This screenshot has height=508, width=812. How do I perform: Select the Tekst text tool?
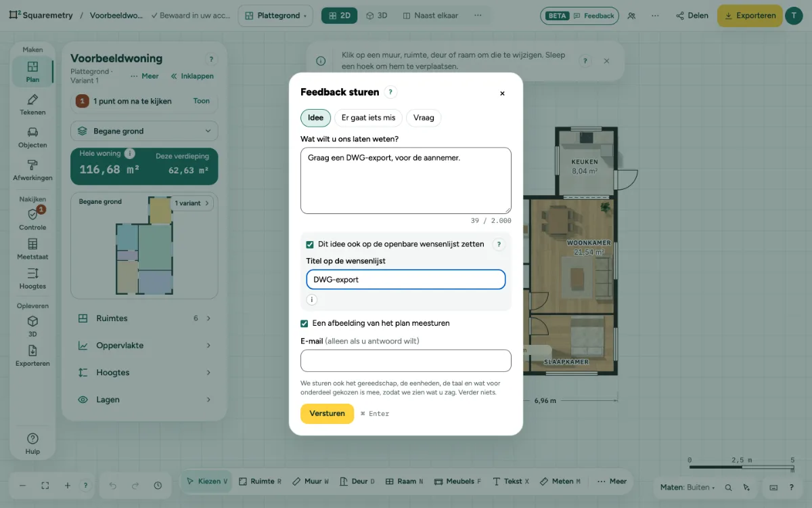pyautogui.click(x=511, y=482)
